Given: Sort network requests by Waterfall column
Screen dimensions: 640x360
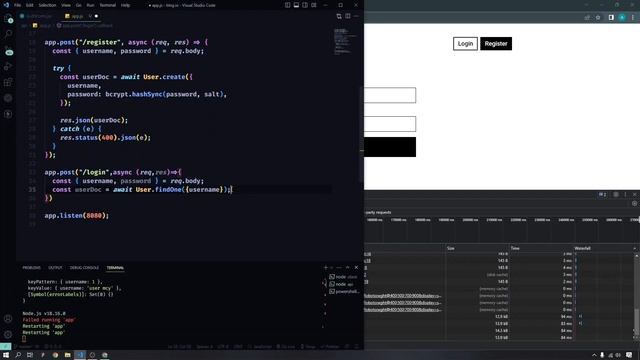Looking at the screenshot, I should click(605, 248).
